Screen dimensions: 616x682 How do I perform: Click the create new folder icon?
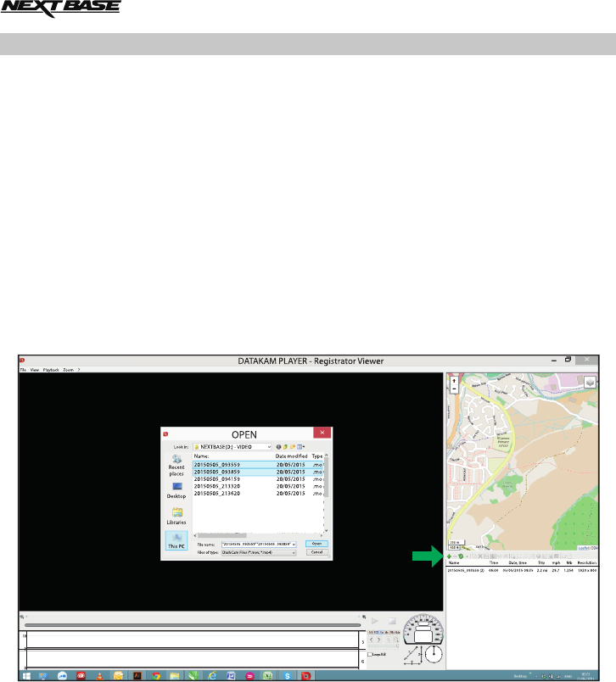pos(293,447)
